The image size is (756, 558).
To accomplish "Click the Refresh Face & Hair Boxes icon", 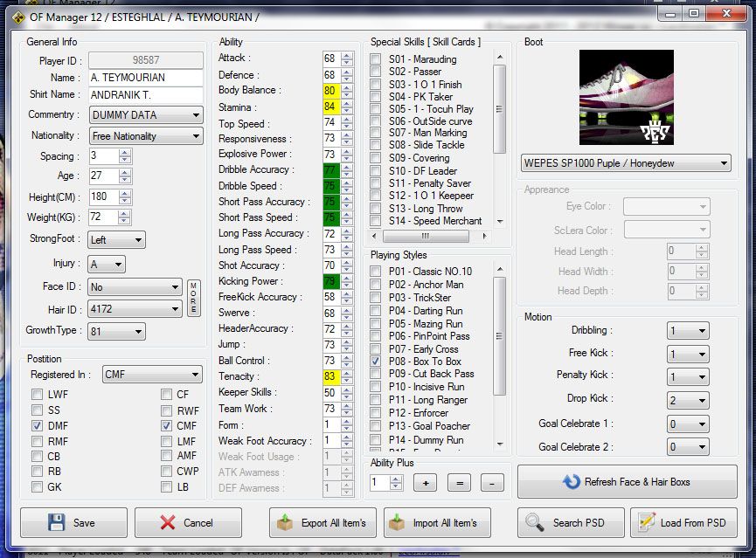I will click(x=572, y=481).
